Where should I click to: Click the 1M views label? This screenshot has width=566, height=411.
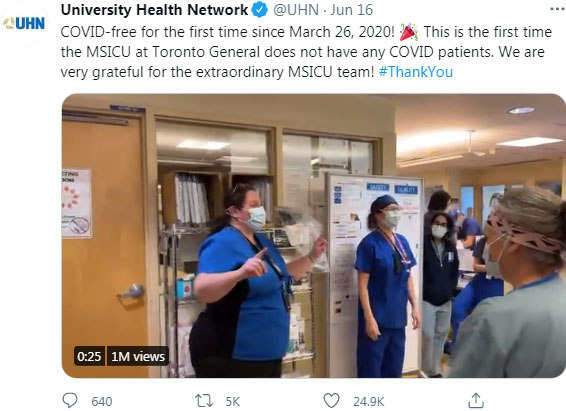click(138, 356)
